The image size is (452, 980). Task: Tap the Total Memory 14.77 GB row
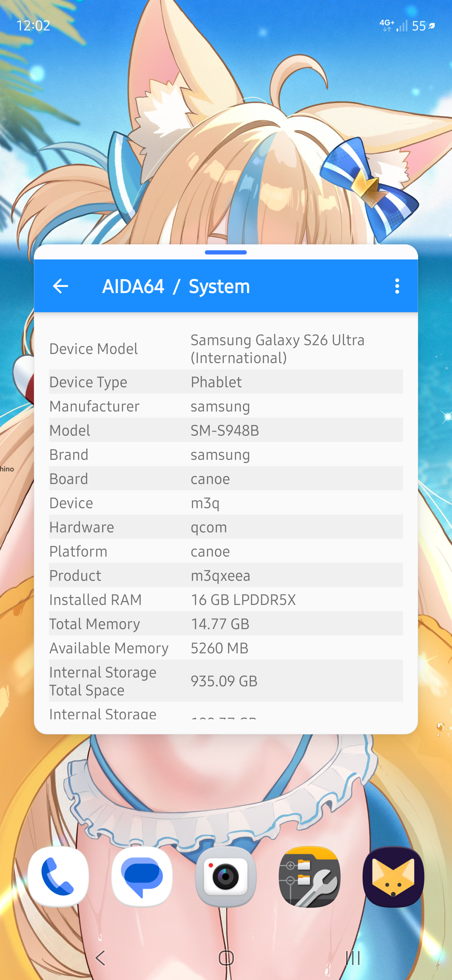(x=226, y=623)
